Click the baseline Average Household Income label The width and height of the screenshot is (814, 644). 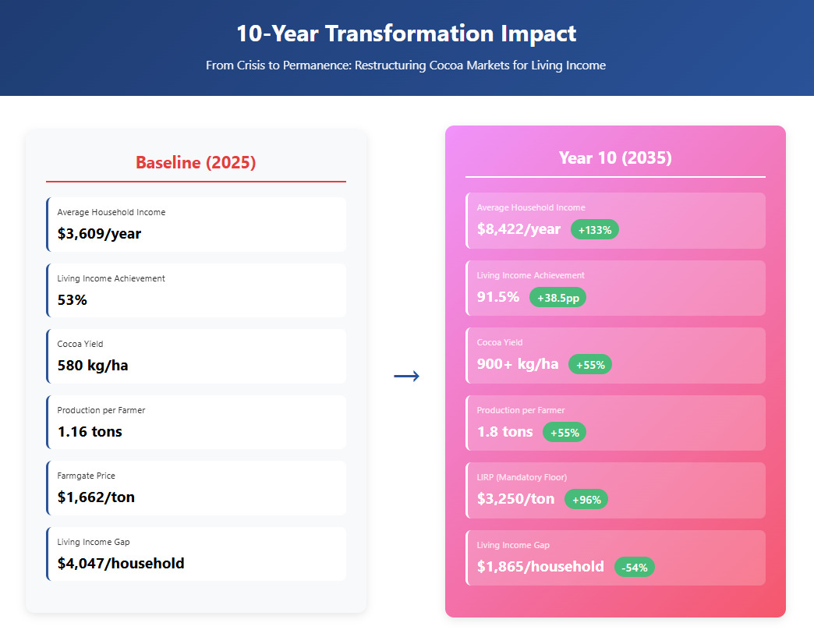pyautogui.click(x=111, y=212)
